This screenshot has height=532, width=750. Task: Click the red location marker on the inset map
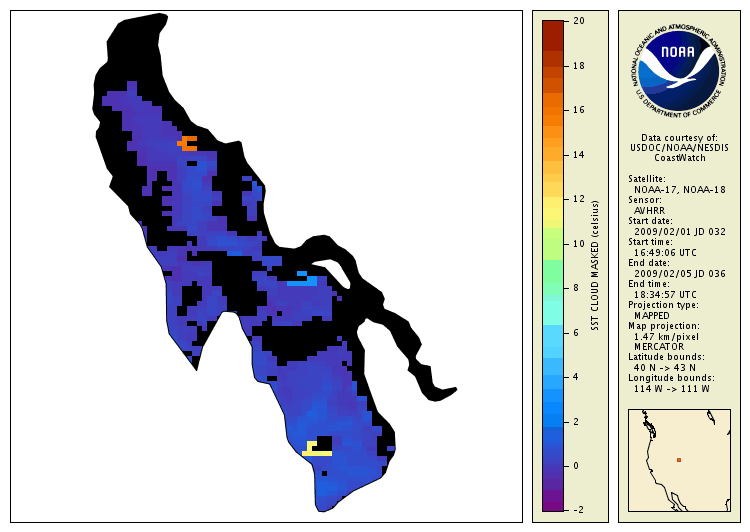tap(679, 460)
